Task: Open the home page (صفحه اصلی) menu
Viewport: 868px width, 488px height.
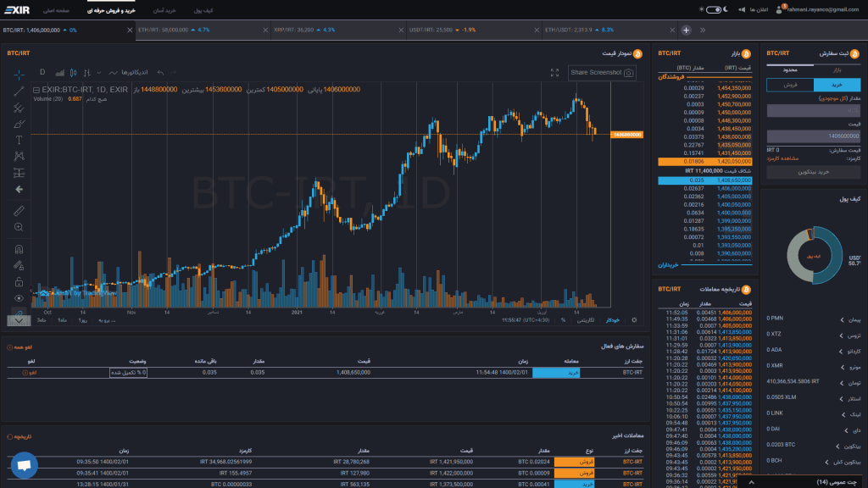Action: [57, 10]
